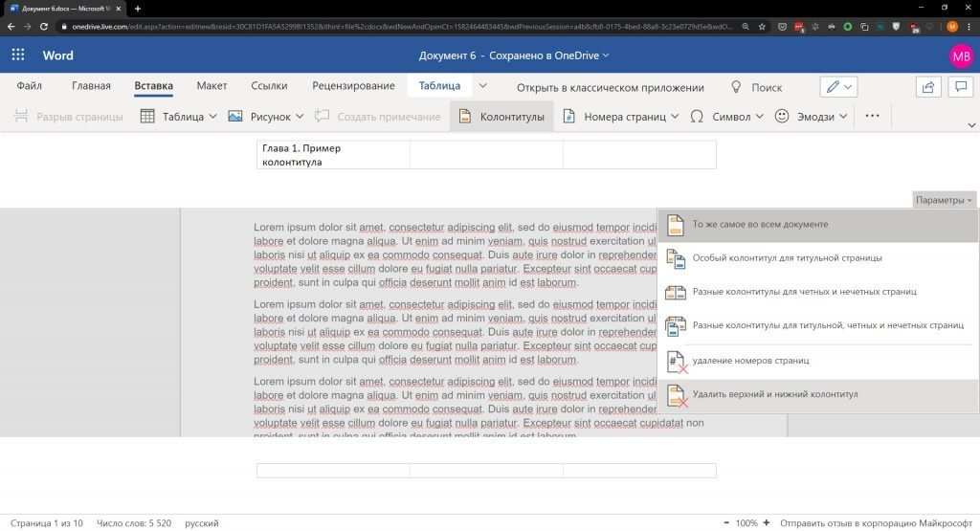This screenshot has height=531, width=980.
Task: Click the русский language status
Action: point(202,523)
